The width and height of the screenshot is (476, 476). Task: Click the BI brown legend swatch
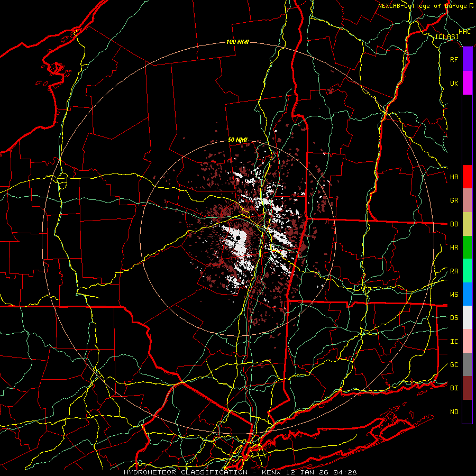point(467,388)
